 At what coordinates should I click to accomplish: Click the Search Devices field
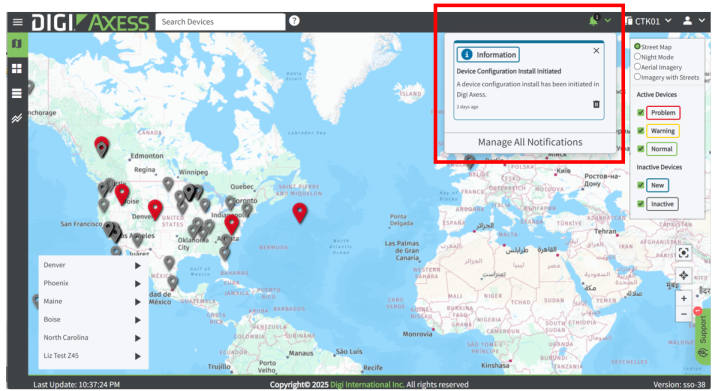pos(220,22)
